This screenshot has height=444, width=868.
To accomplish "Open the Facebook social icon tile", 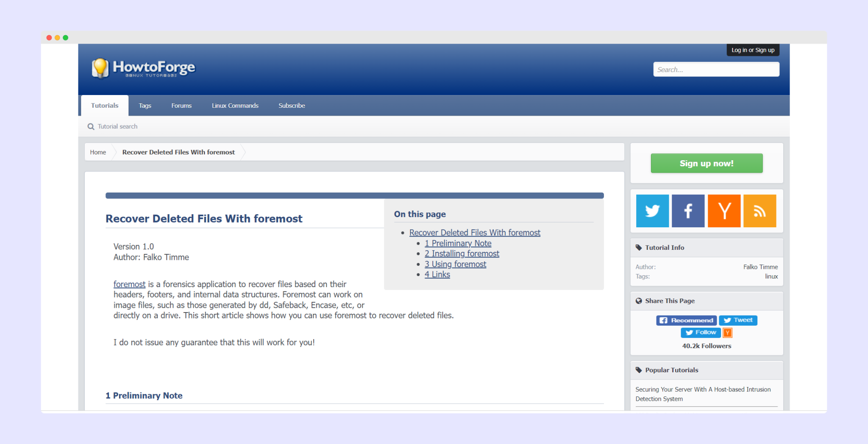I will (687, 211).
